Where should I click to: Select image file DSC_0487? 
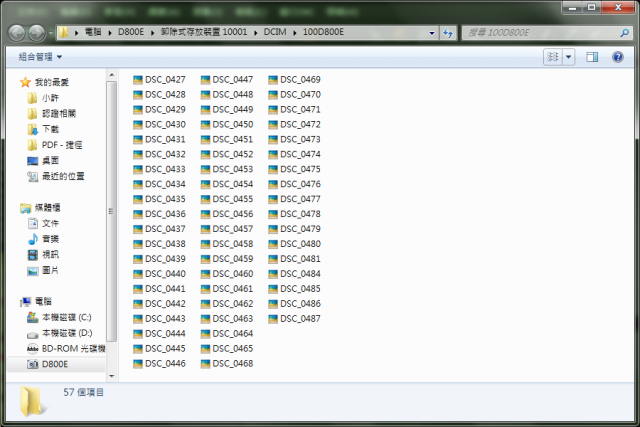[295, 319]
